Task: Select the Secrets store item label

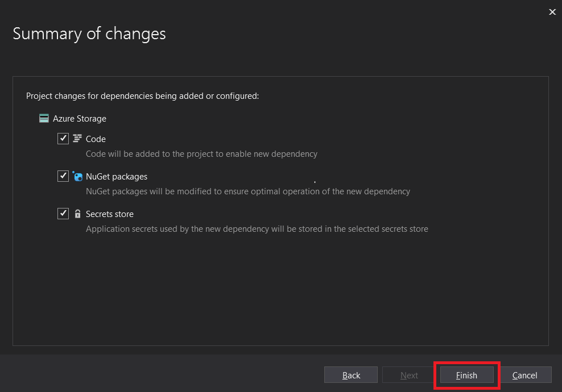Action: point(110,214)
